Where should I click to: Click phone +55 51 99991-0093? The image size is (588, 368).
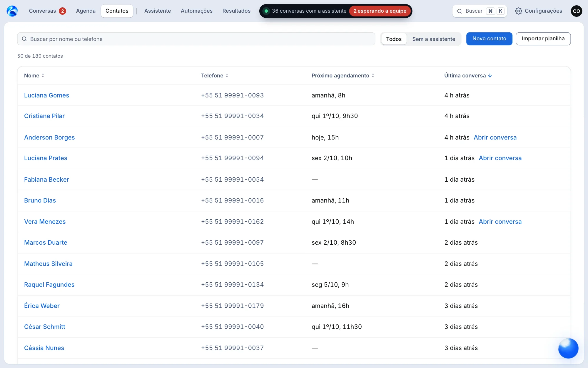pos(232,95)
